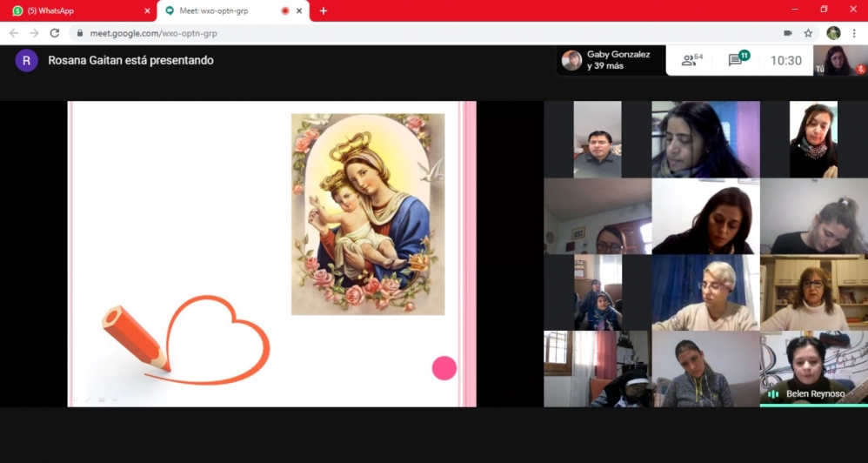Bookmark this page with the star
The image size is (868, 463).
pyautogui.click(x=808, y=33)
